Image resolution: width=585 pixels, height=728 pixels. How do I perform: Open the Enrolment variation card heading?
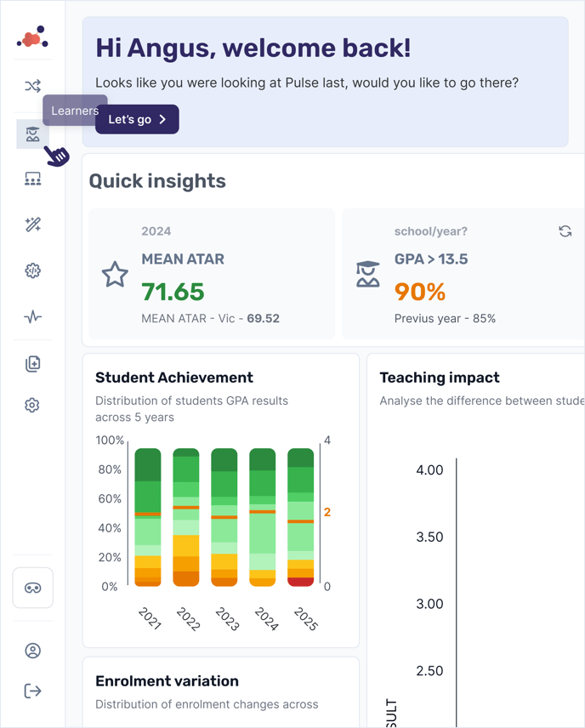(167, 681)
